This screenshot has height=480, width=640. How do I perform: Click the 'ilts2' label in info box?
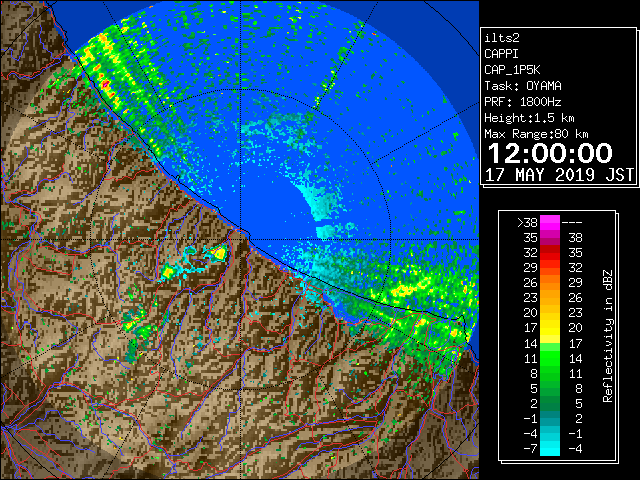coord(502,38)
